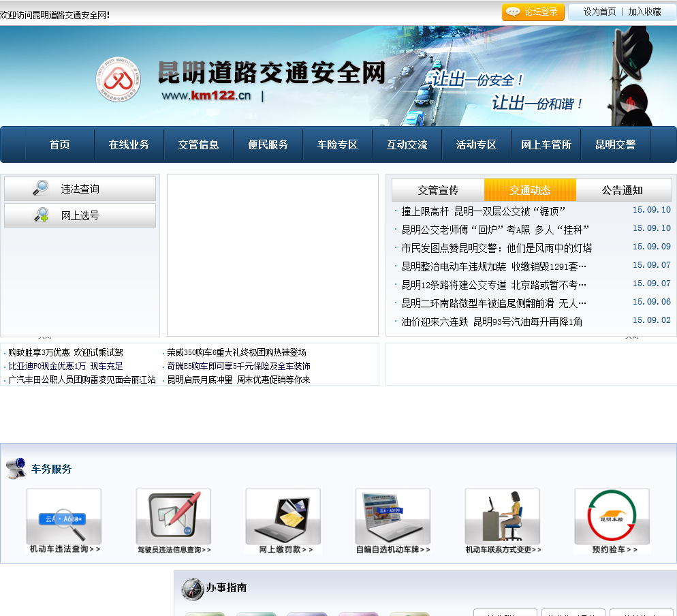Click magnifier icon beside 违法查询

pyautogui.click(x=41, y=188)
